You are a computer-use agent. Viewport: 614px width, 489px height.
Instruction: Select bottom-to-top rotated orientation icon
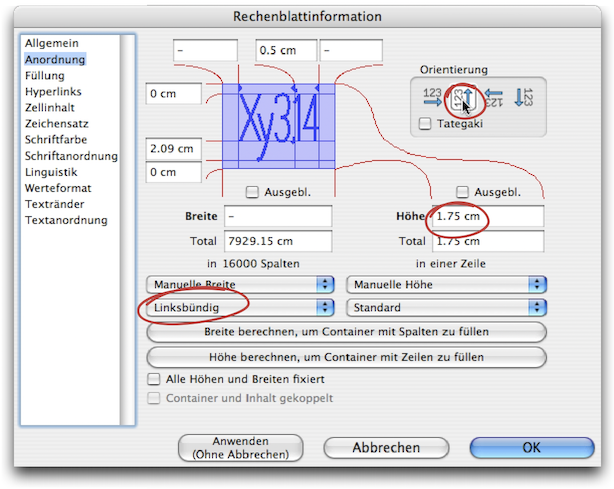tap(463, 98)
